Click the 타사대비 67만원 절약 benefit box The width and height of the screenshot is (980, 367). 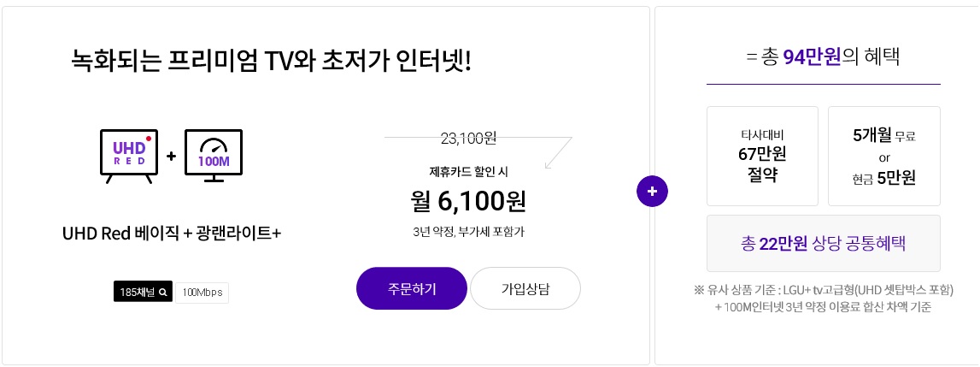pyautogui.click(x=762, y=156)
